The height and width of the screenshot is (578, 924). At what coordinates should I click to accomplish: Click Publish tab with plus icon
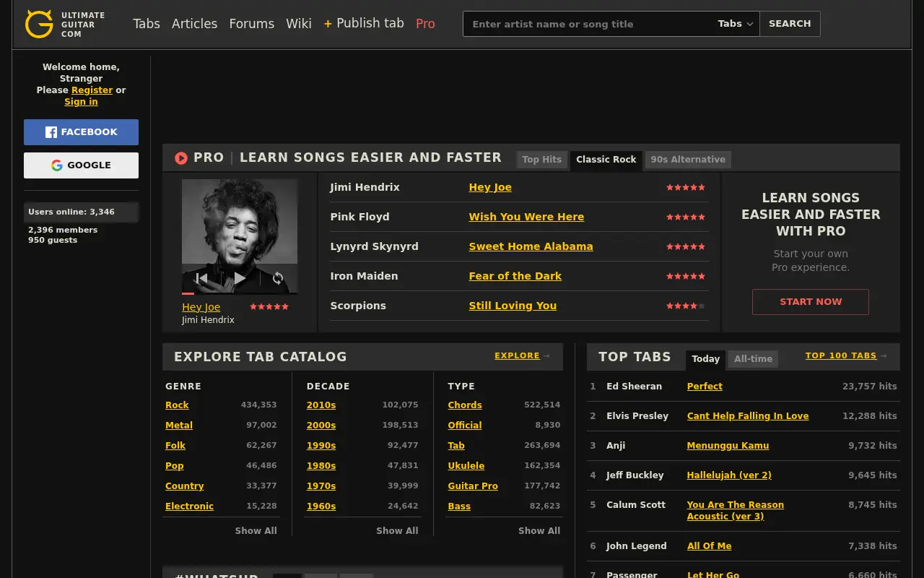pyautogui.click(x=364, y=24)
